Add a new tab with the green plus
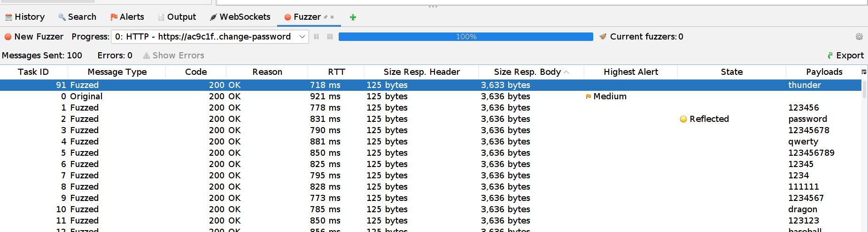This screenshot has width=868, height=232. [x=353, y=17]
